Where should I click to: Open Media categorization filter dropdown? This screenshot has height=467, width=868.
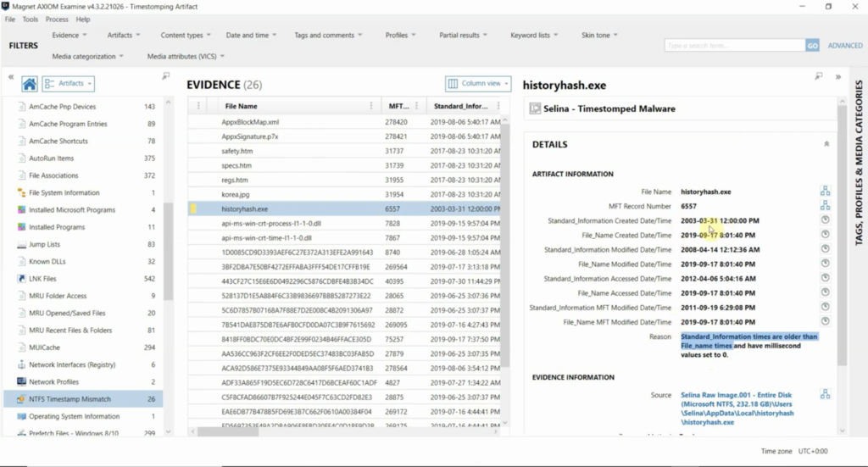click(x=87, y=56)
